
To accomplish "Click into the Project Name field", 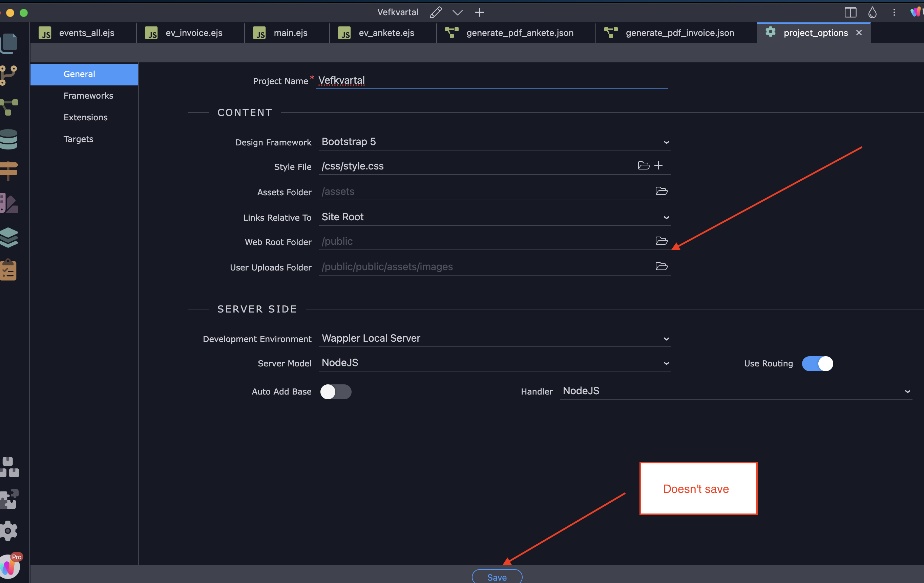I will coord(491,80).
